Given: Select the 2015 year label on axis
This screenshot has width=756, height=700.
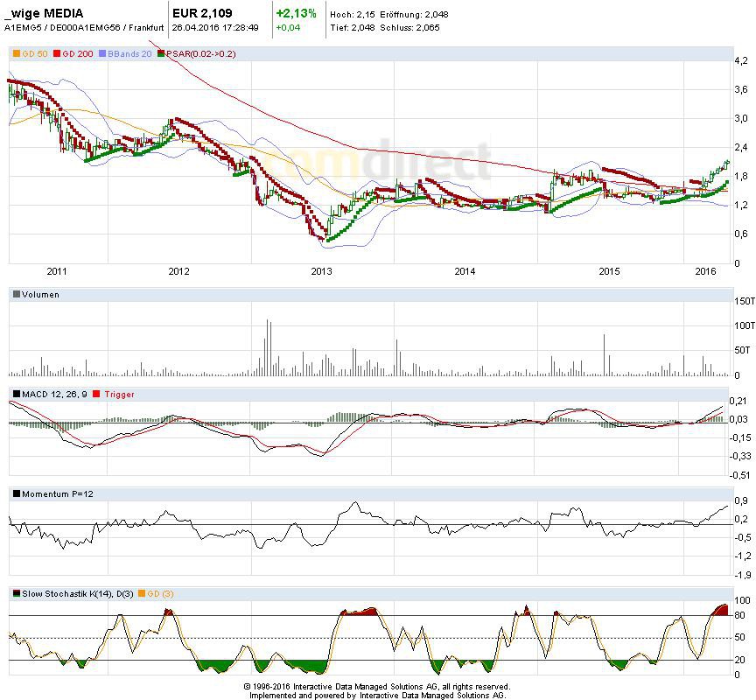Looking at the screenshot, I should tap(608, 272).
